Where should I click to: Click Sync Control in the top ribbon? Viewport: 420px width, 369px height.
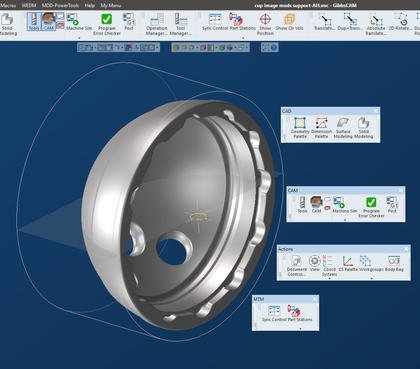tap(215, 22)
